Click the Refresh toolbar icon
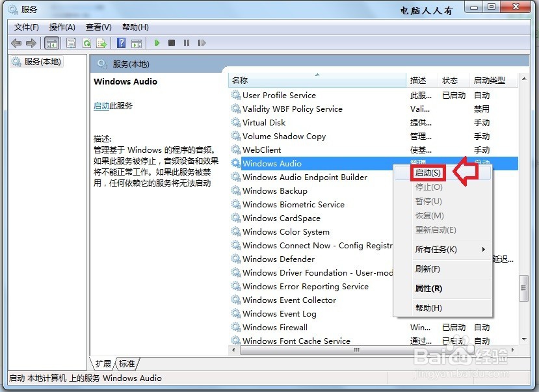Screen dimensions: 539x392 click(x=86, y=43)
